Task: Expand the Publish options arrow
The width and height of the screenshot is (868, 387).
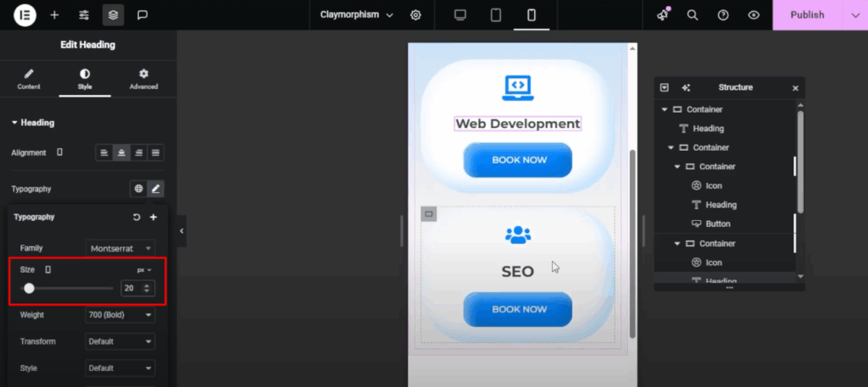Action: [854, 15]
